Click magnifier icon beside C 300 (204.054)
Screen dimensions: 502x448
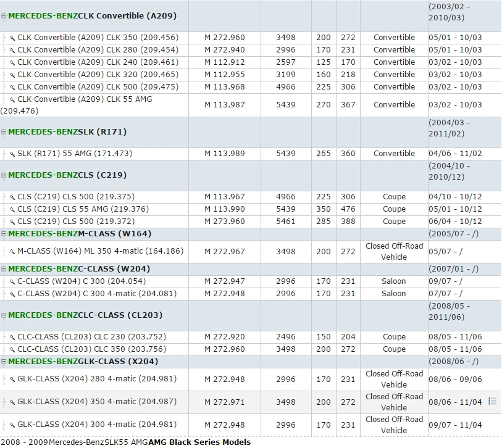point(12,282)
